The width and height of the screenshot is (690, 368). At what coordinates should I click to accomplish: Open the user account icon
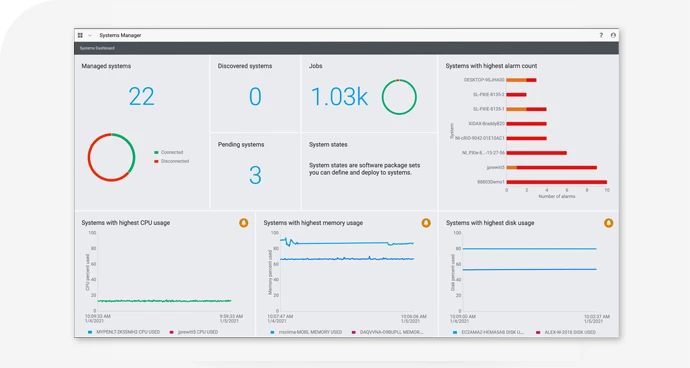tap(613, 35)
